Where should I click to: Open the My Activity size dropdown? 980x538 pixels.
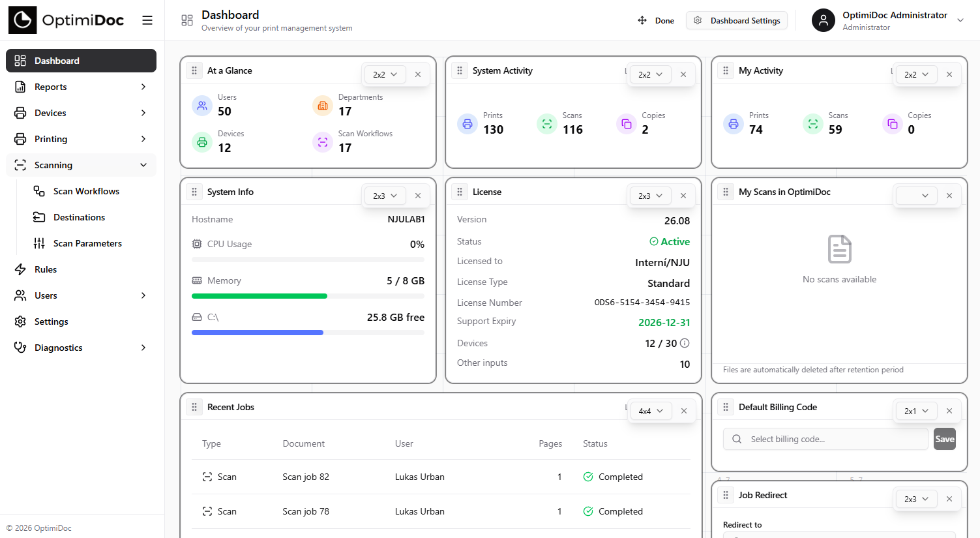(917, 74)
